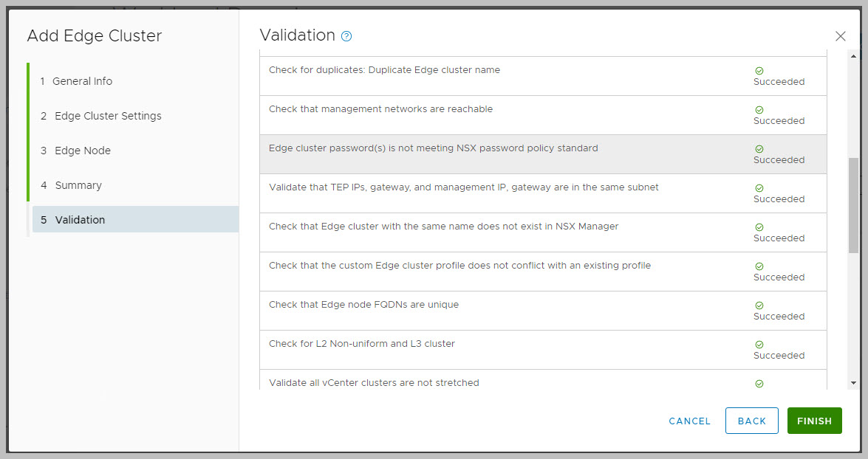Click success icon for duplicate Edge cluster name check
The image size is (868, 459).
coord(759,71)
